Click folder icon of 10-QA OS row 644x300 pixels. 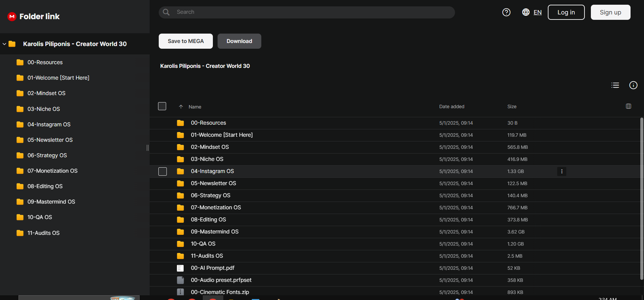pos(181,244)
